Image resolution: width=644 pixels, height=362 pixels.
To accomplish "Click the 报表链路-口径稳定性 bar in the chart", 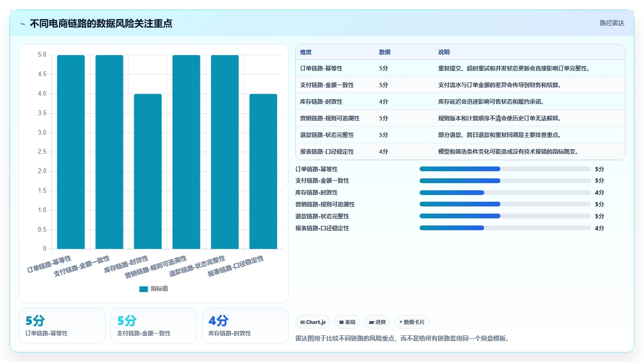I will (263, 171).
